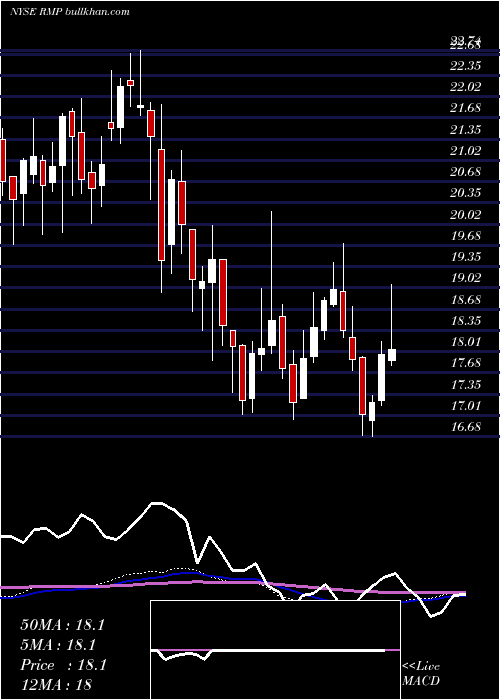Click the 17.68 price axis label
Image resolution: width=500 pixels, height=700 pixels.
coord(466,363)
